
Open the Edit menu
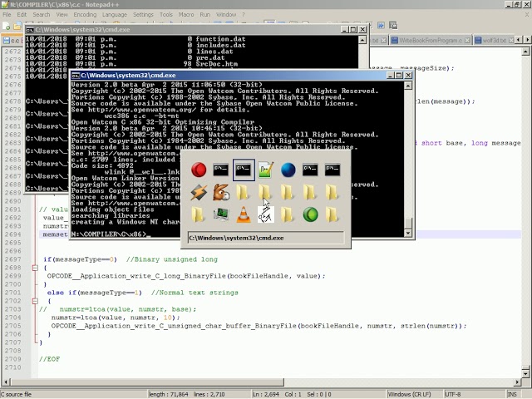[22, 15]
